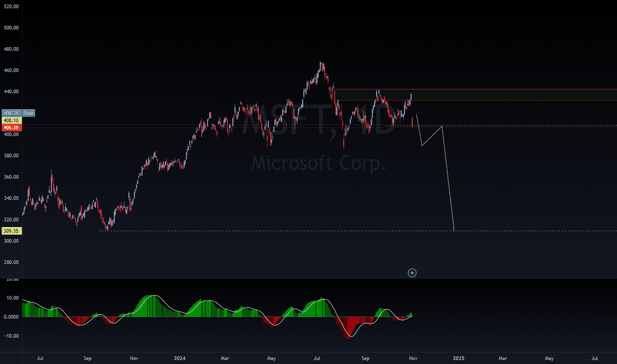Screen dimensions: 617x364
Task: Click the 300.00 price axis label
Action: (11, 241)
